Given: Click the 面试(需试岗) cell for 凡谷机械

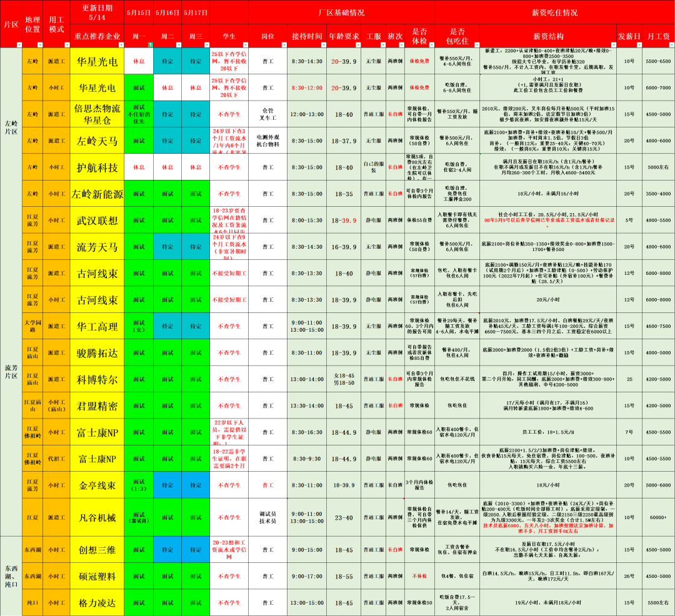Looking at the screenshot, I should 139,517.
